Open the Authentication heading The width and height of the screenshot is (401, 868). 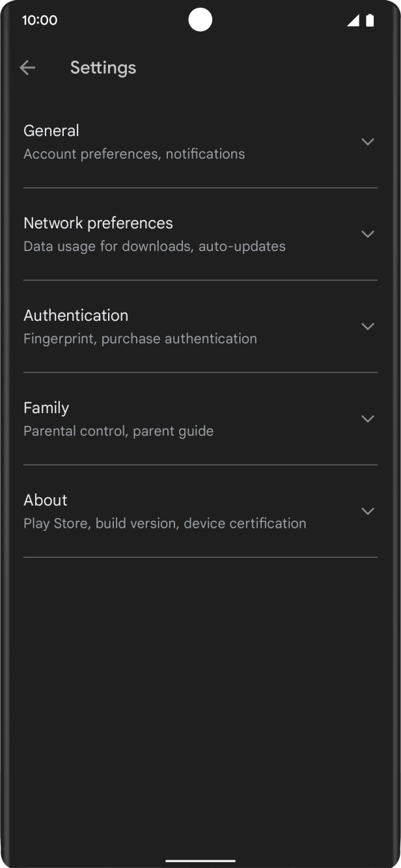coord(76,316)
